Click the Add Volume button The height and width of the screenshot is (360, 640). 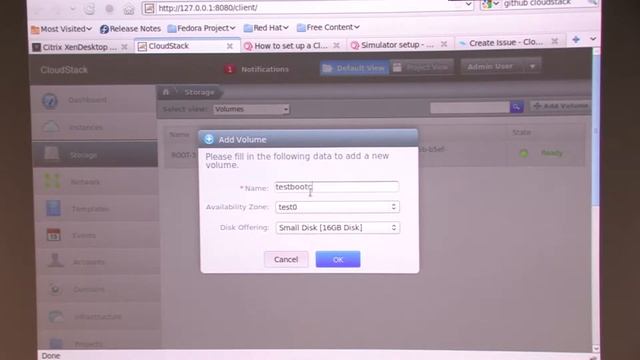[561, 106]
